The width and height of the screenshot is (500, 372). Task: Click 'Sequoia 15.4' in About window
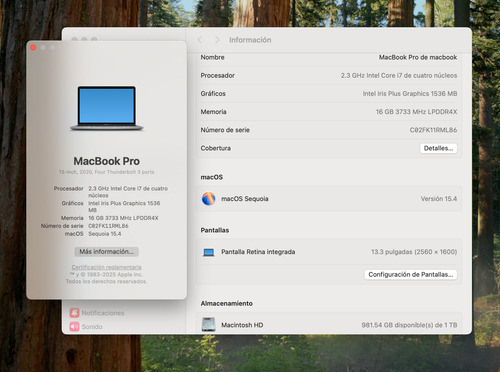pos(105,234)
